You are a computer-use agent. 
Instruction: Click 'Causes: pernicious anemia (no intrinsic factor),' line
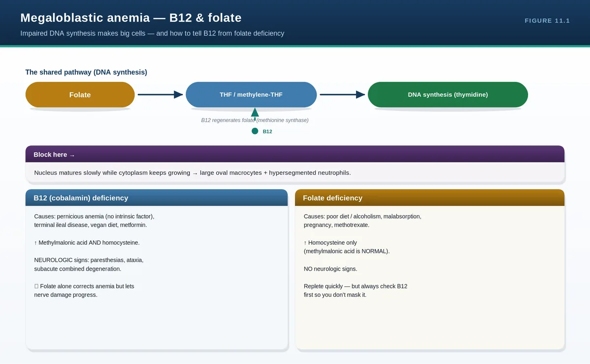tap(94, 216)
